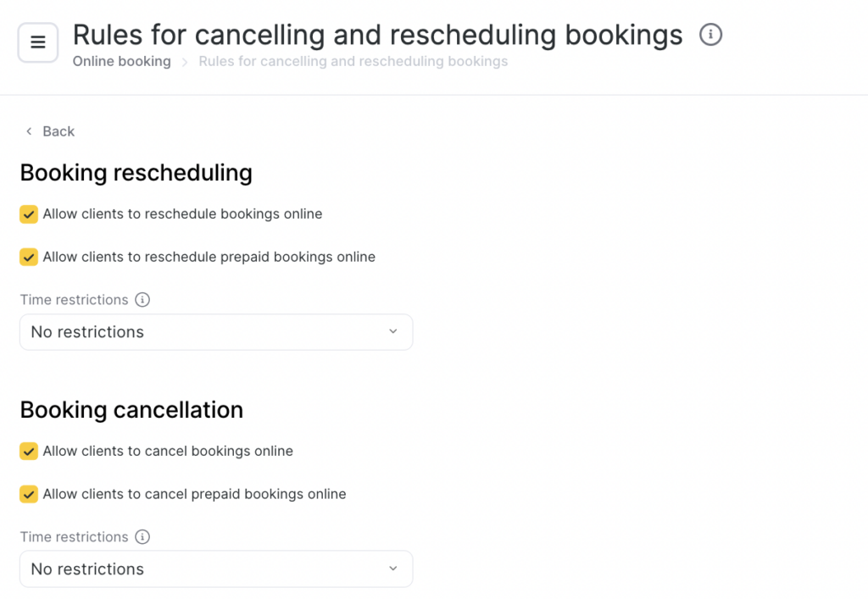Click the rescheduling Time restrictions label
This screenshot has width=868, height=599.
click(74, 300)
